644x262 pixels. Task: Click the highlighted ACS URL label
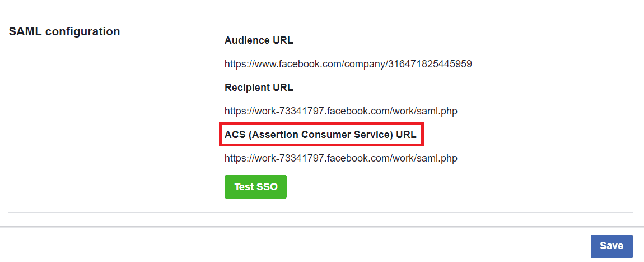320,135
